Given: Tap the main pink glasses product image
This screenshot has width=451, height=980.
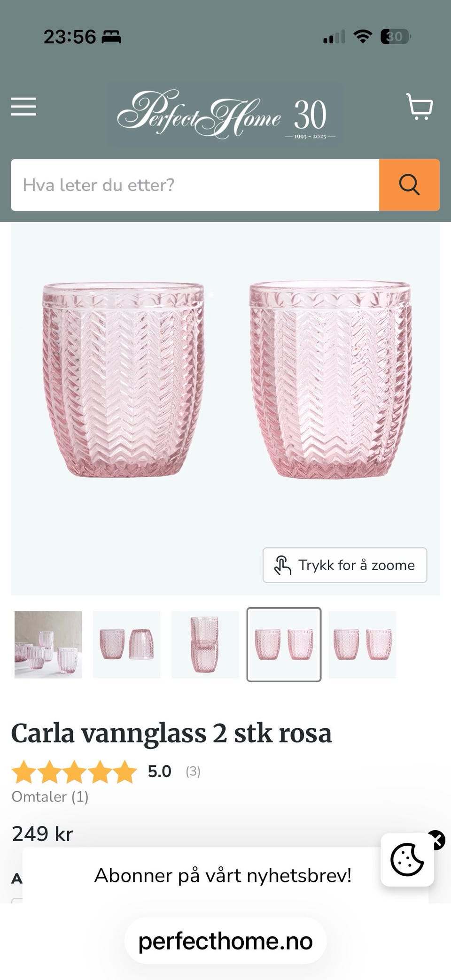Looking at the screenshot, I should pos(225,409).
